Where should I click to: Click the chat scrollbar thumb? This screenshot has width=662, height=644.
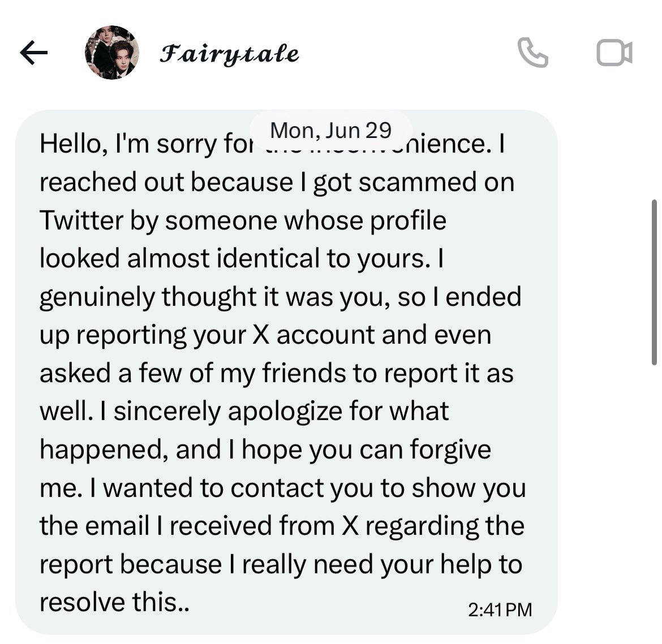[x=654, y=282]
